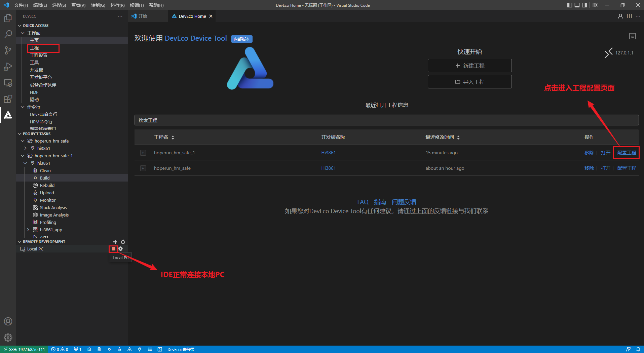Collapse the PROJECT TASKS section
644x353 pixels.
point(20,134)
